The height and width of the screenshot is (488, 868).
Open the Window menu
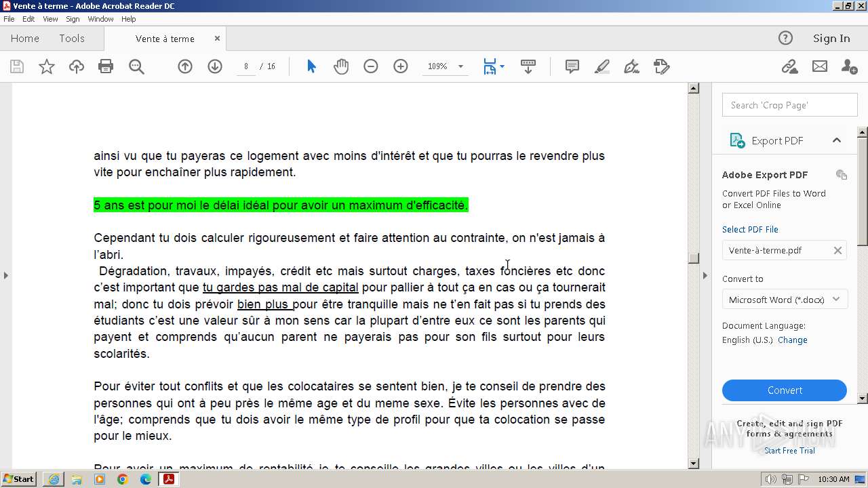[x=100, y=19]
